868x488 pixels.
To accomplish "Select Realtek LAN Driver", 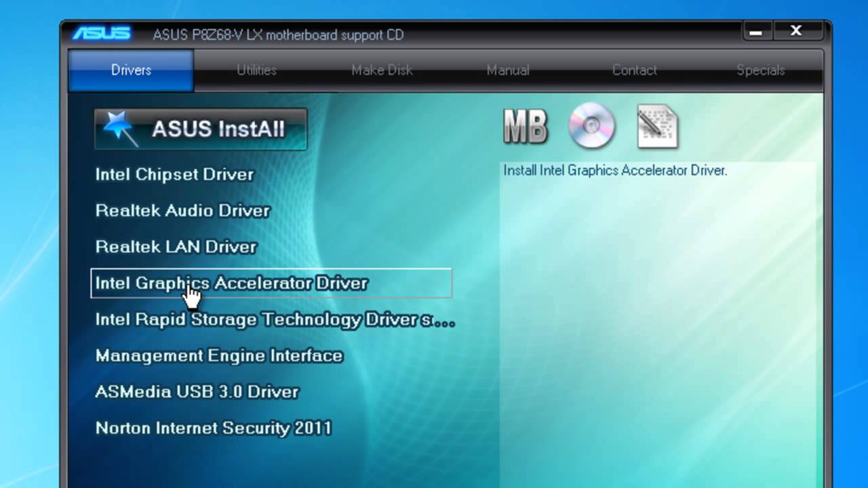I will click(x=176, y=247).
